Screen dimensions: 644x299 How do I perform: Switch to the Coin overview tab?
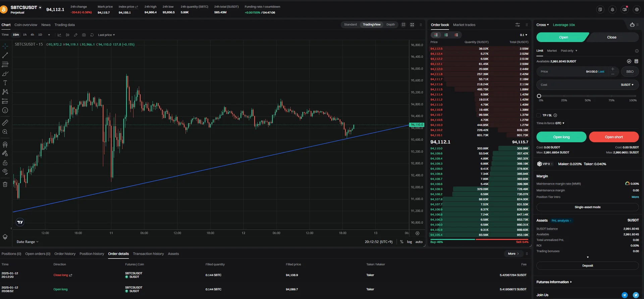[x=26, y=25]
